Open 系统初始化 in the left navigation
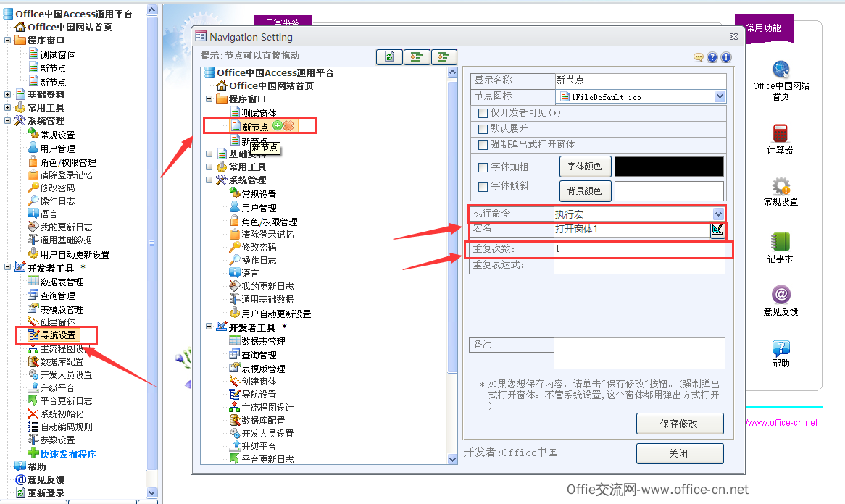845x504 pixels. tap(62, 414)
